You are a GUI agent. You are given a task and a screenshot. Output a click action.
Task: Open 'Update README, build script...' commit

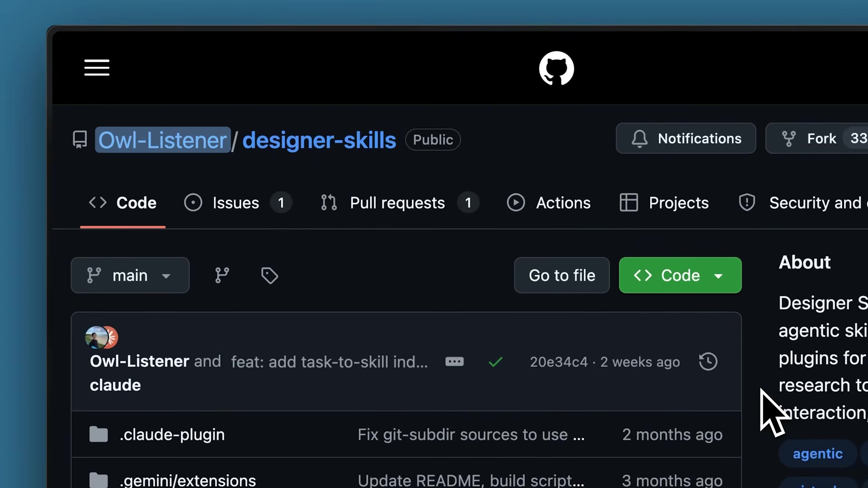pos(471,480)
